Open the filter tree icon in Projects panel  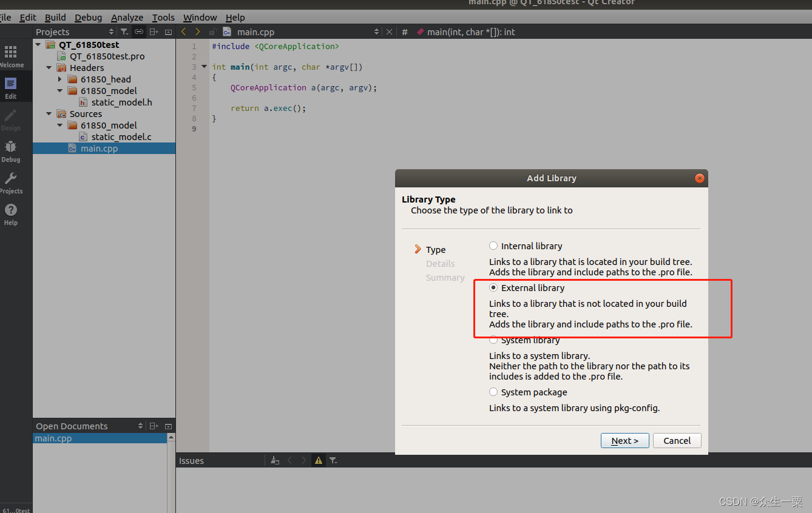click(124, 32)
